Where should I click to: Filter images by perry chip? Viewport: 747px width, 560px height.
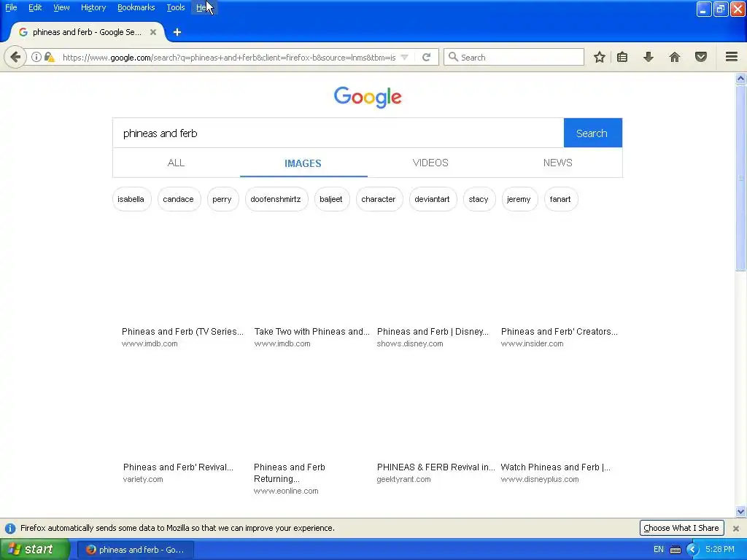point(222,199)
